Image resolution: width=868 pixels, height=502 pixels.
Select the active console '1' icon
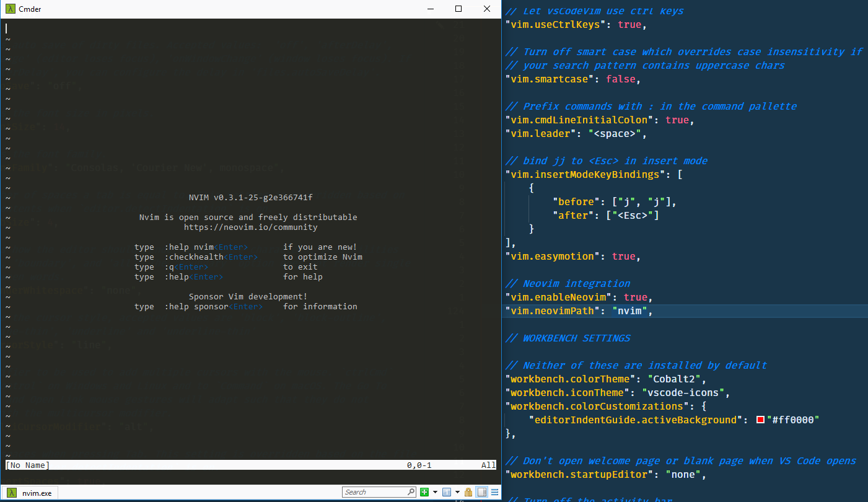coord(447,491)
